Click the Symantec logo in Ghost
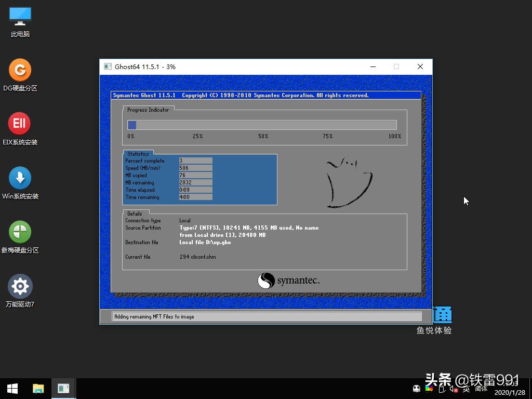This screenshot has height=399, width=532. [288, 281]
